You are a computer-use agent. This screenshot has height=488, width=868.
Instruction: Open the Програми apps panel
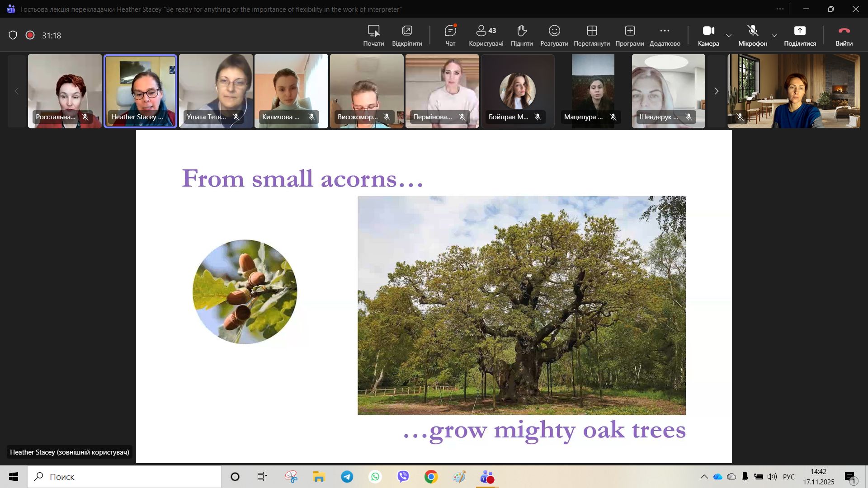click(629, 35)
